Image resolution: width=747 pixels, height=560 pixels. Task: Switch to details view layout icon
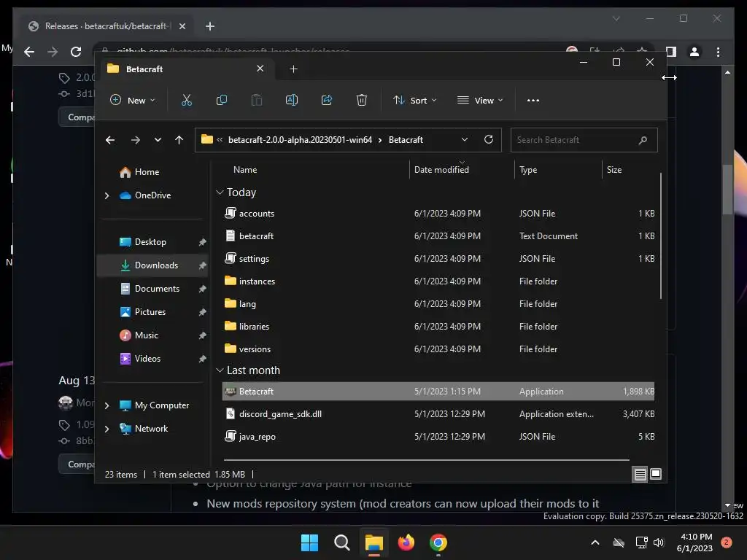[640, 474]
